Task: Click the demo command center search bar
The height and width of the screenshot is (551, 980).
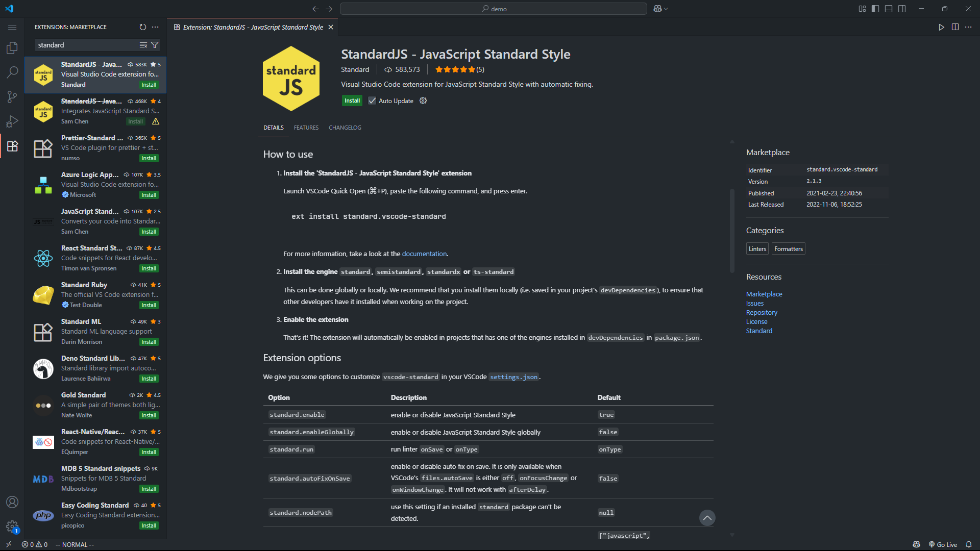Action: (494, 9)
